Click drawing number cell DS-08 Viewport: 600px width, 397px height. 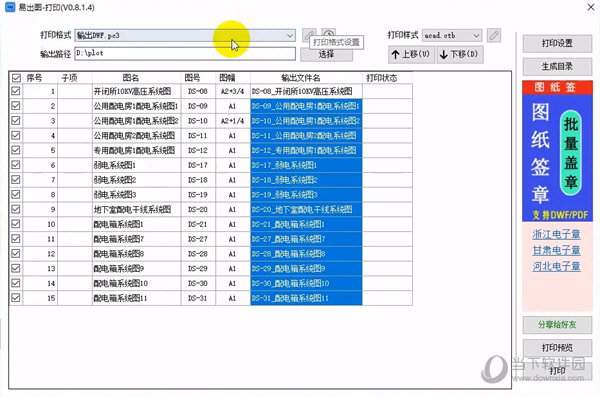198,91
